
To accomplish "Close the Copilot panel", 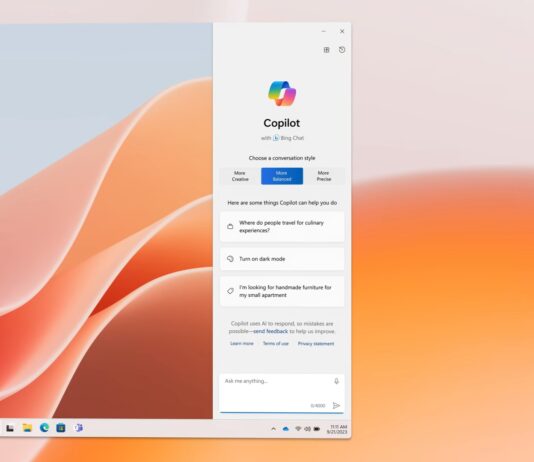I will click(x=342, y=31).
